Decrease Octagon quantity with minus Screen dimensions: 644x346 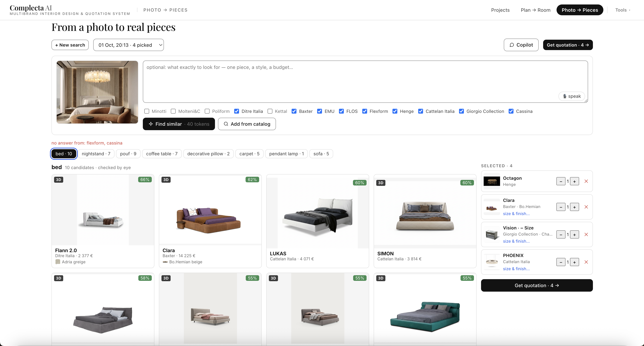coord(561,182)
